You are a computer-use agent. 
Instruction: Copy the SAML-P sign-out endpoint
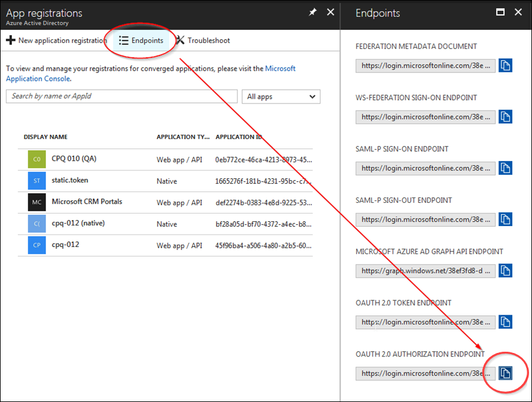505,219
